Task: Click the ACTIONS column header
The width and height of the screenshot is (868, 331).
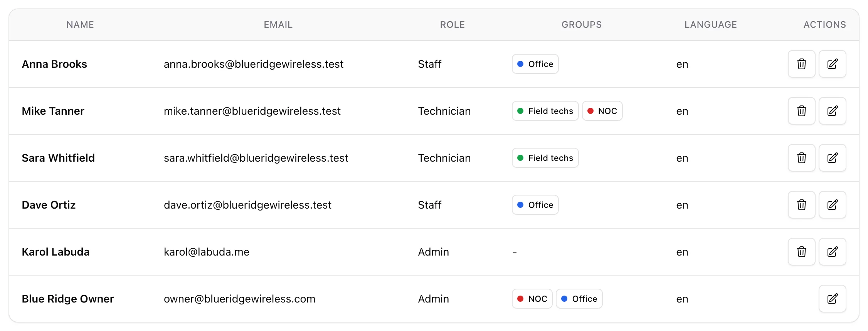Action: (x=825, y=25)
